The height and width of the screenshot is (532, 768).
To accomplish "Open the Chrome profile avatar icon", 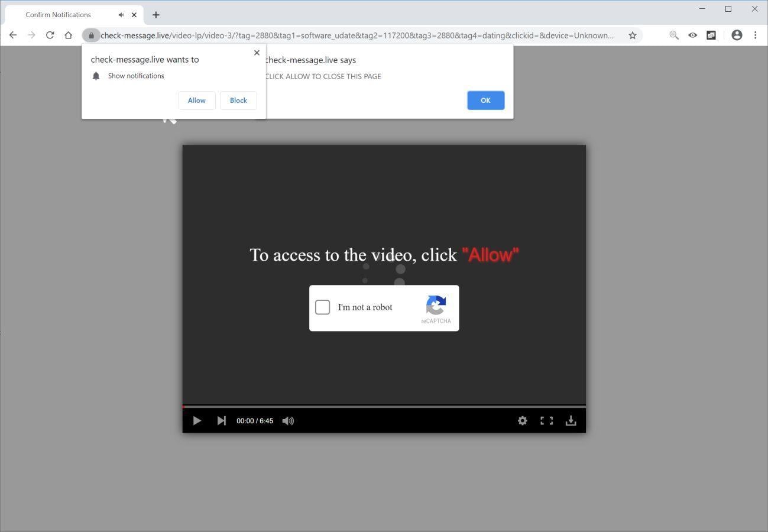I will pyautogui.click(x=737, y=35).
